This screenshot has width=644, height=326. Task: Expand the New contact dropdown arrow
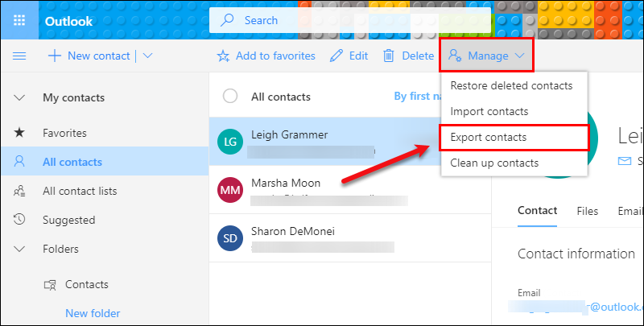tap(147, 56)
